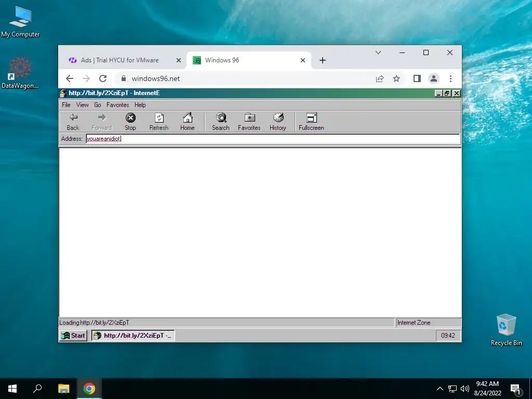Image resolution: width=532 pixels, height=399 pixels.
Task: Click the Internet Zone status panel
Action: click(x=429, y=323)
